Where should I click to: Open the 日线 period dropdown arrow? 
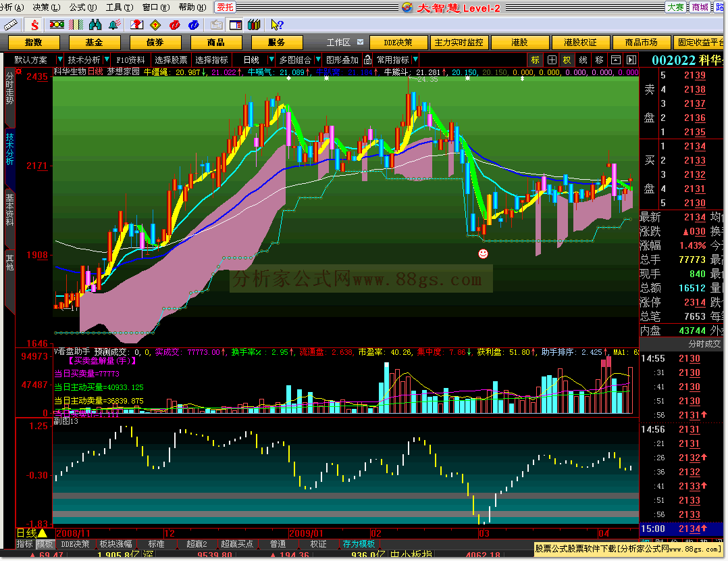click(271, 60)
